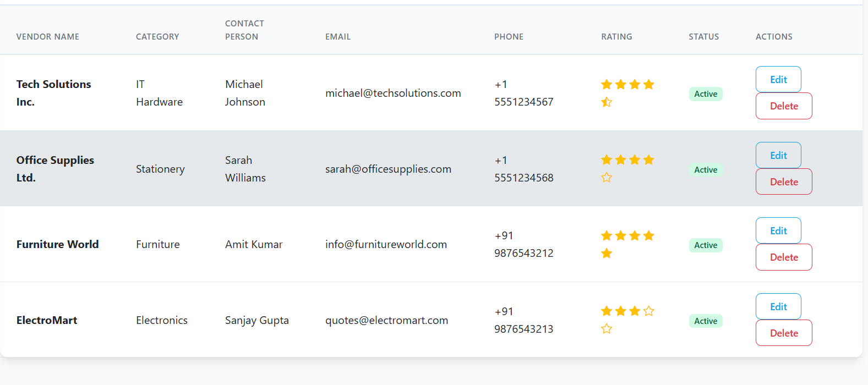The height and width of the screenshot is (385, 868).
Task: Click the Active badge for Tech Solutions Inc.
Action: click(x=705, y=94)
